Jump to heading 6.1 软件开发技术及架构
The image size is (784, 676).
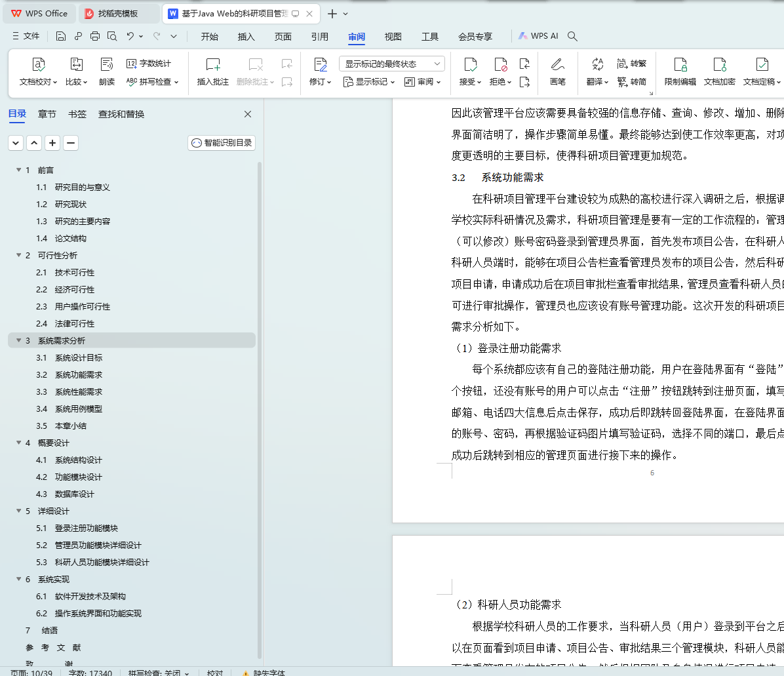point(81,596)
